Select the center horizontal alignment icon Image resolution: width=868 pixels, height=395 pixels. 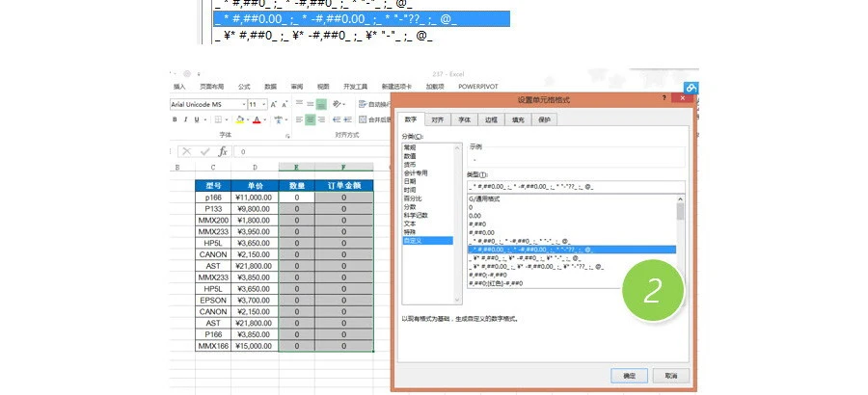[x=311, y=119]
